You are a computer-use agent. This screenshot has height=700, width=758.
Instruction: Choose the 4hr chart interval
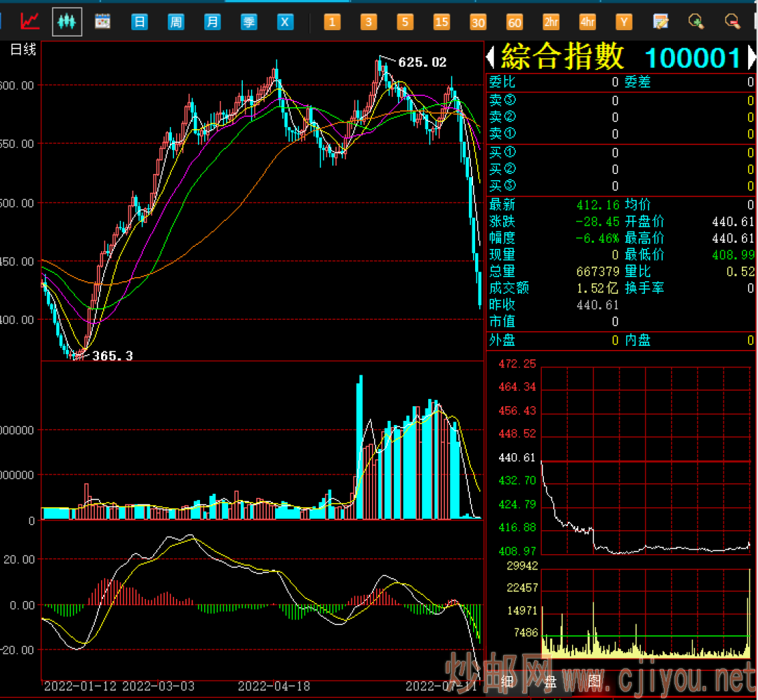[587, 22]
